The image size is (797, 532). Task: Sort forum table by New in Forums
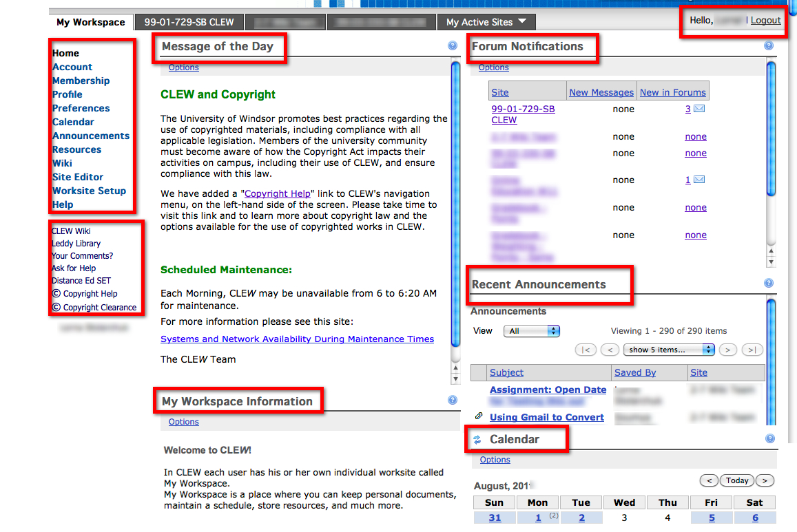672,92
